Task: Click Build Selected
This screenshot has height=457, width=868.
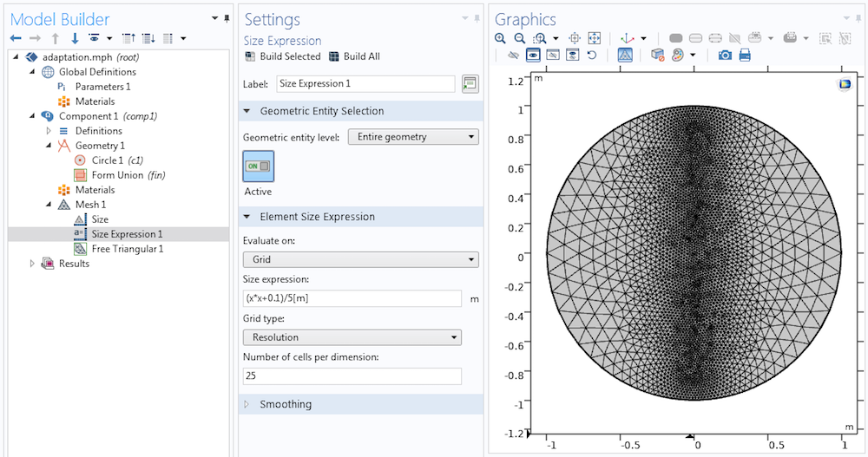Action: [283, 56]
